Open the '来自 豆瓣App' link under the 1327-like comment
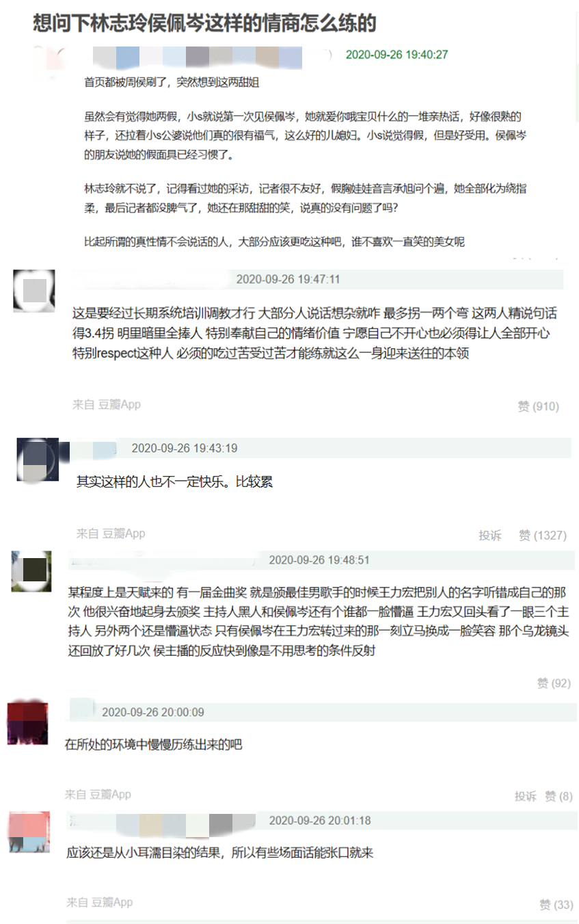 [x=111, y=533]
